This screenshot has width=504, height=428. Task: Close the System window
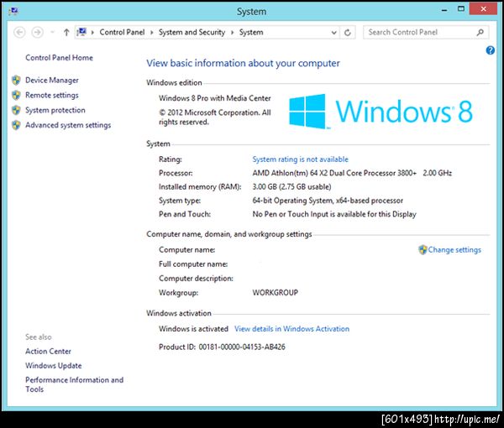coord(483,9)
